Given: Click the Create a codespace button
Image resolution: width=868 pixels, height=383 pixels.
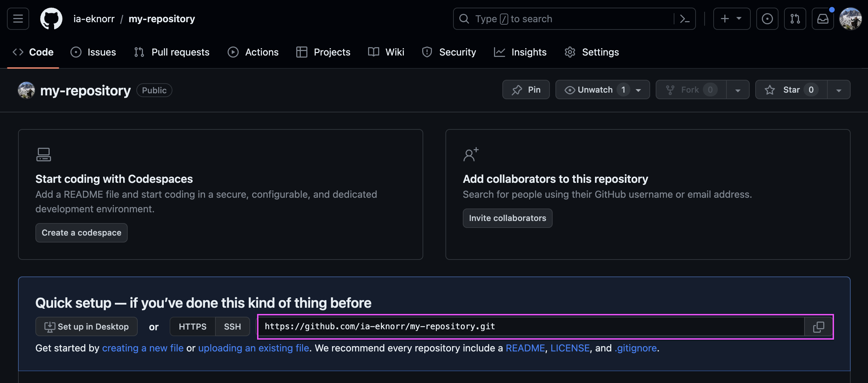Looking at the screenshot, I should click(82, 233).
